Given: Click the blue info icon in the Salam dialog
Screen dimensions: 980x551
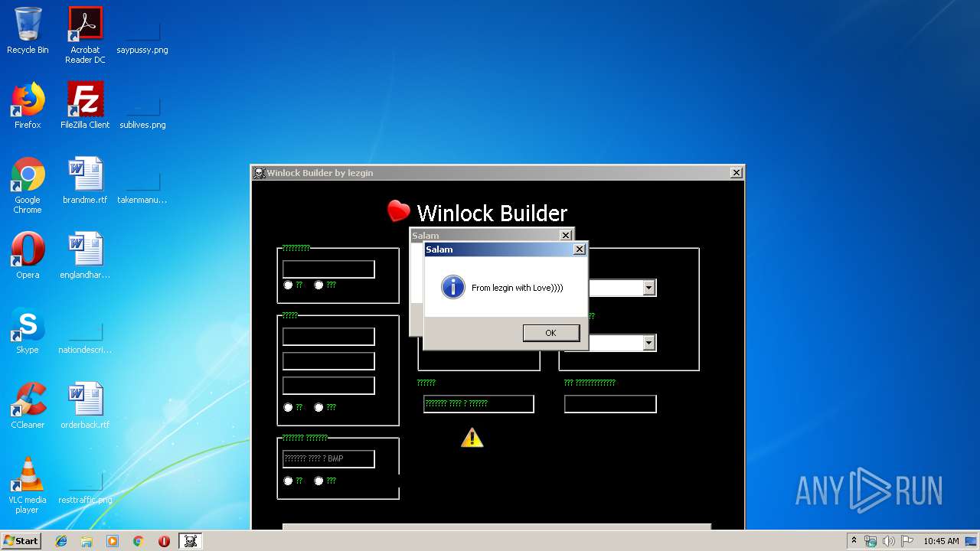Looking at the screenshot, I should point(453,288).
